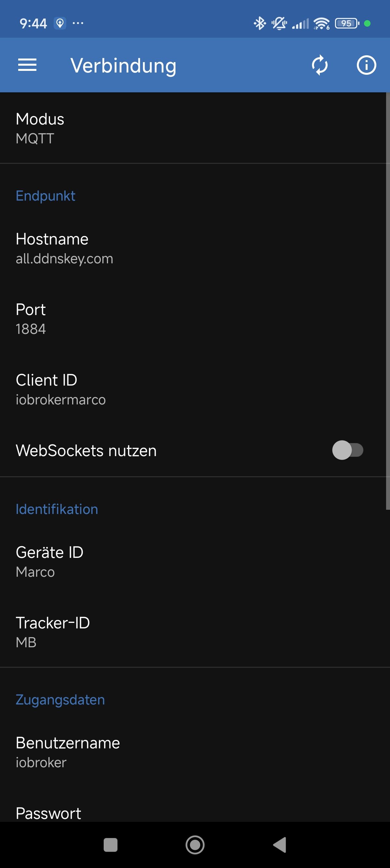Viewport: 390px width, 868px height.
Task: Tap the battery level indicator
Action: coord(347,23)
